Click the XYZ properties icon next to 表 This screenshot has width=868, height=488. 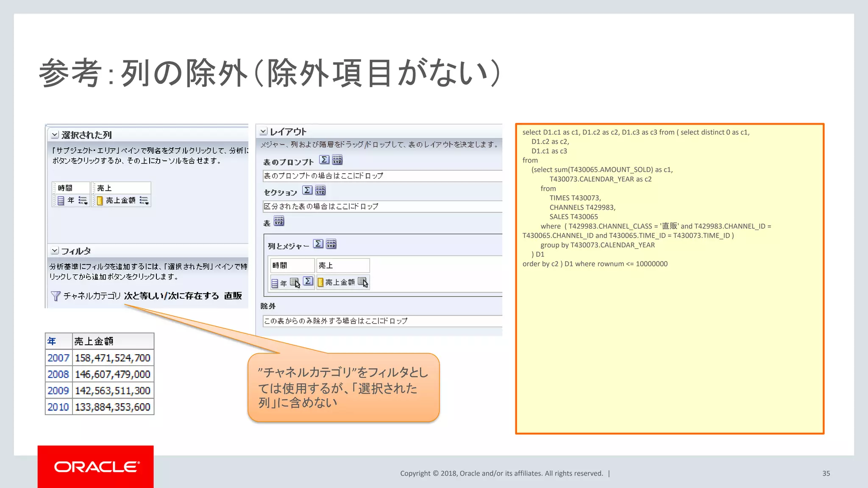pos(279,221)
